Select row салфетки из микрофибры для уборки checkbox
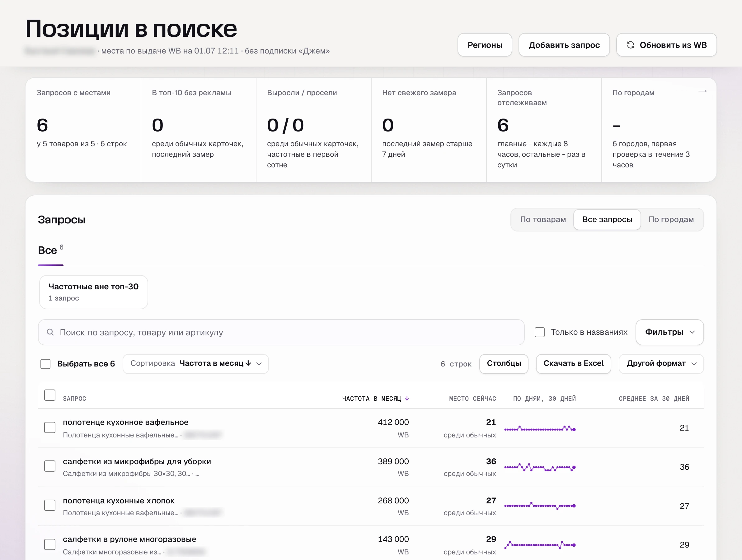 point(50,466)
